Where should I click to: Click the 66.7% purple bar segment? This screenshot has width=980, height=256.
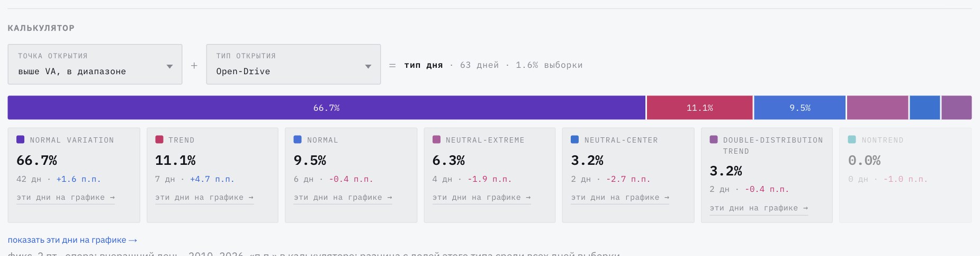(x=327, y=108)
